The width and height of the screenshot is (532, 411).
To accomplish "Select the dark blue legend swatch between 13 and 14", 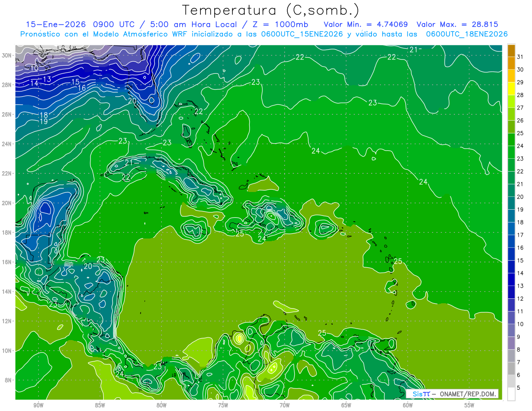I will click(511, 279).
